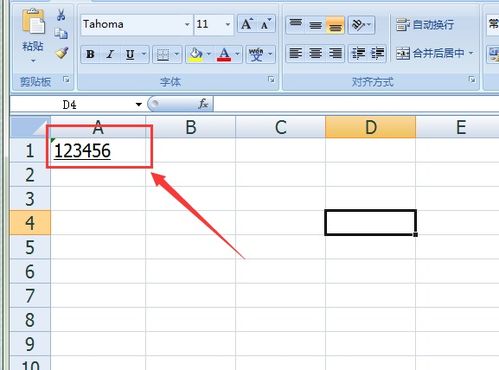Click the fx insert function button
Image resolution: width=499 pixels, height=370 pixels.
coord(203,104)
